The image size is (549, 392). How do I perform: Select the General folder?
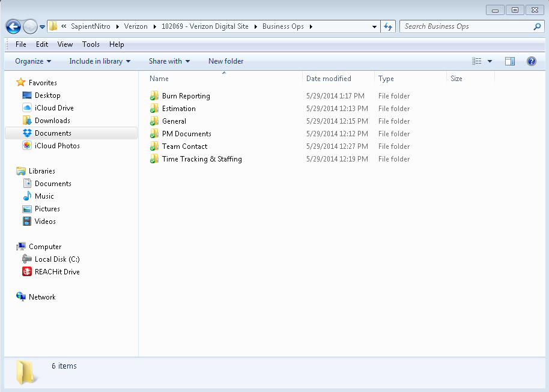(x=174, y=121)
